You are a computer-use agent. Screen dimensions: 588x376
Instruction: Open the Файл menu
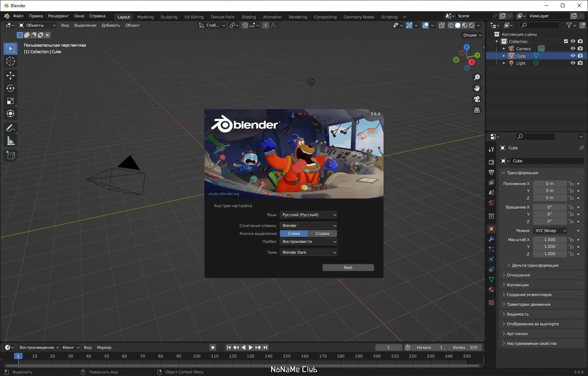click(x=18, y=16)
